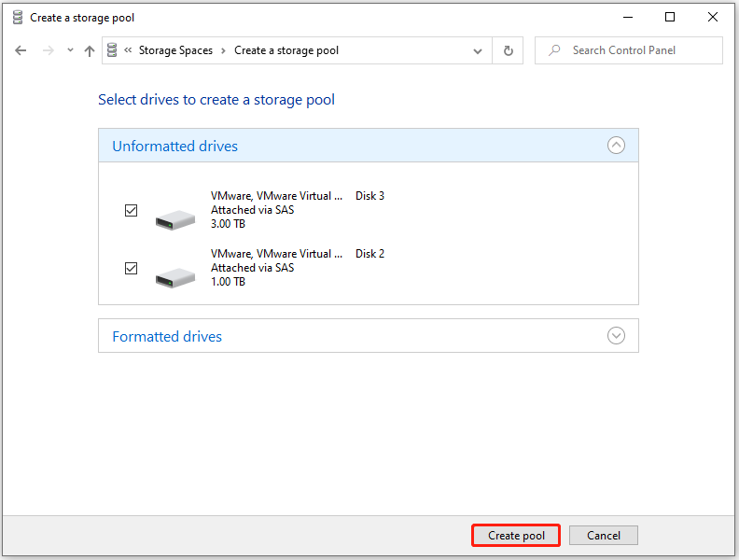The height and width of the screenshot is (560, 739).
Task: Click the Storage Spaces icon in address bar
Action: (x=112, y=50)
